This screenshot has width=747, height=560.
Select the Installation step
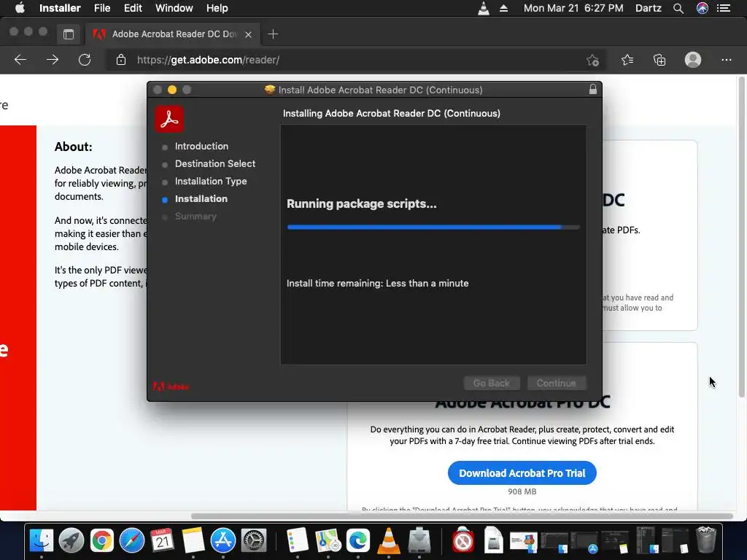[201, 199]
